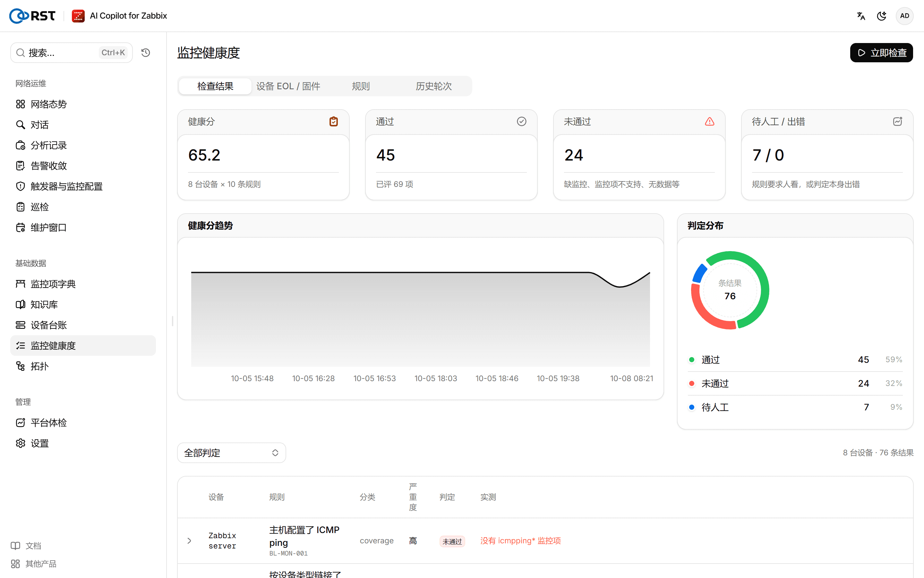The height and width of the screenshot is (578, 924).
Task: Click the donut chart center 76
Action: 730,296
